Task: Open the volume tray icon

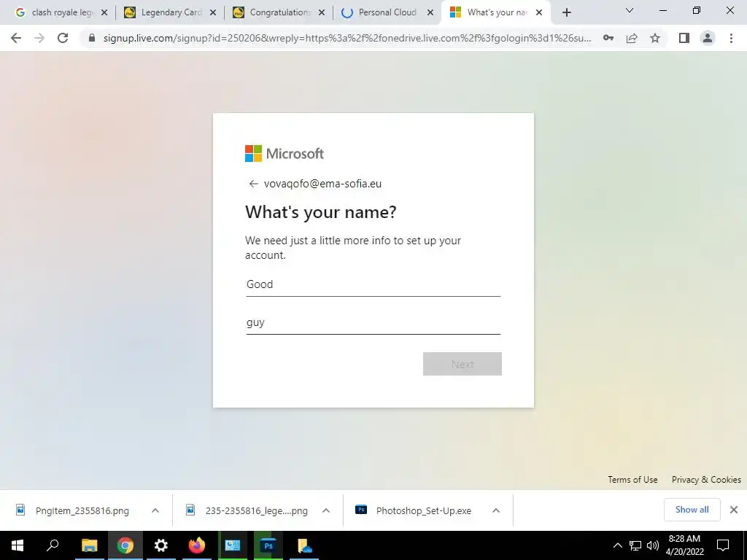Action: [x=653, y=545]
